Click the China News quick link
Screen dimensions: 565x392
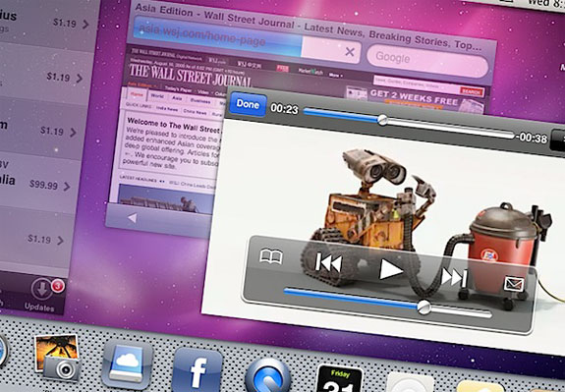coord(195,112)
